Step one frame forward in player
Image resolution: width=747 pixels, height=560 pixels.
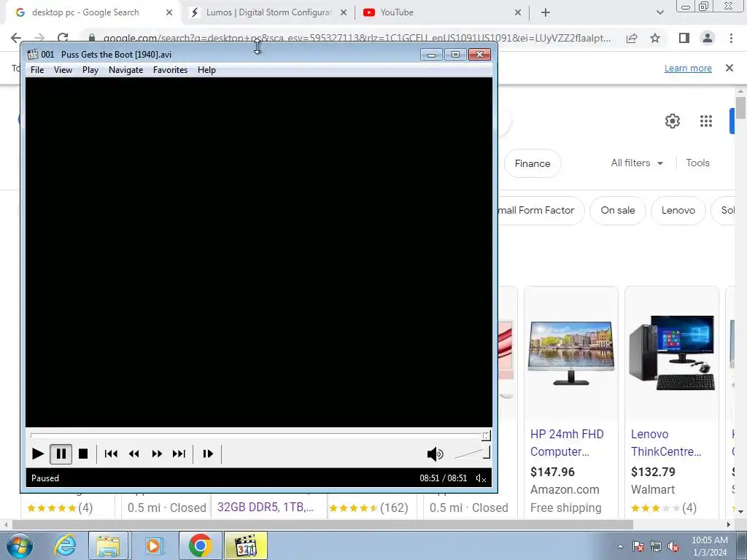208,454
